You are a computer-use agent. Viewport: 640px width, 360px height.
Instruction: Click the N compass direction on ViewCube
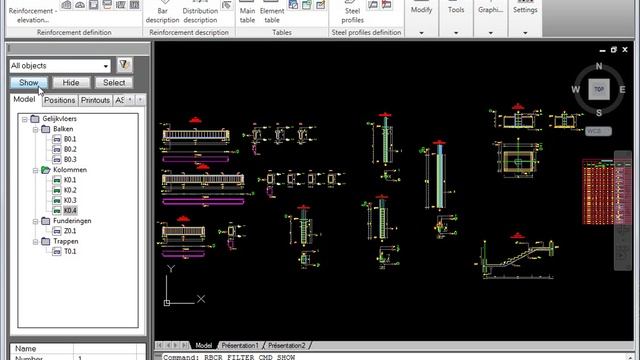(x=599, y=66)
